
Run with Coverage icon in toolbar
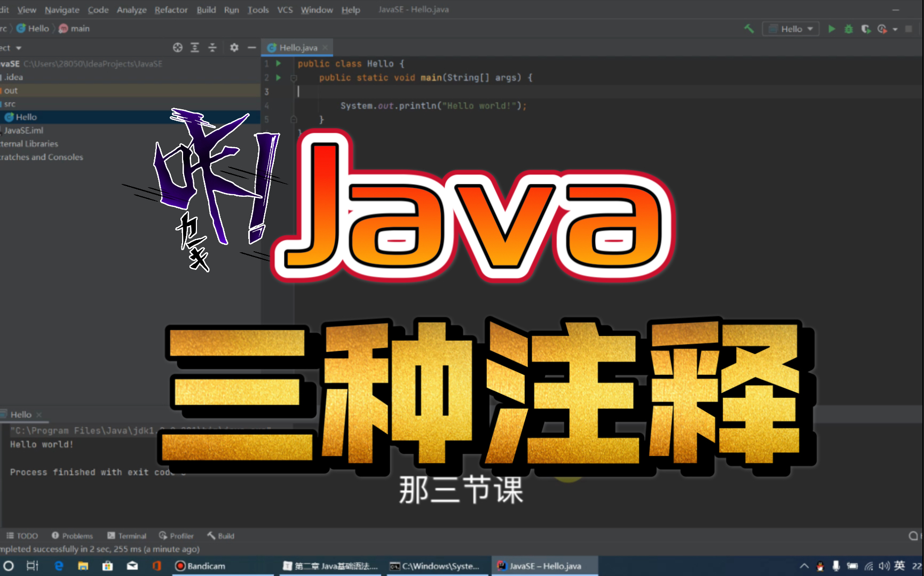(x=865, y=29)
